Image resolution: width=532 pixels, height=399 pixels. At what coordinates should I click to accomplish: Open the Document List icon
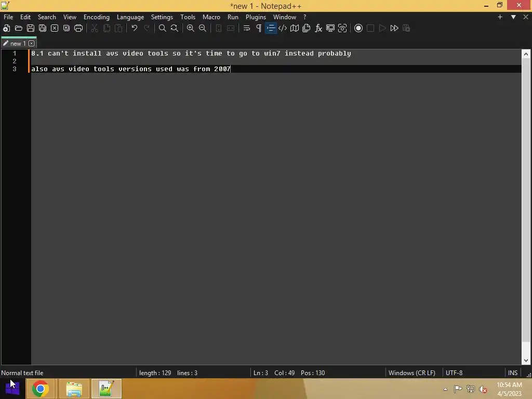[x=307, y=28]
